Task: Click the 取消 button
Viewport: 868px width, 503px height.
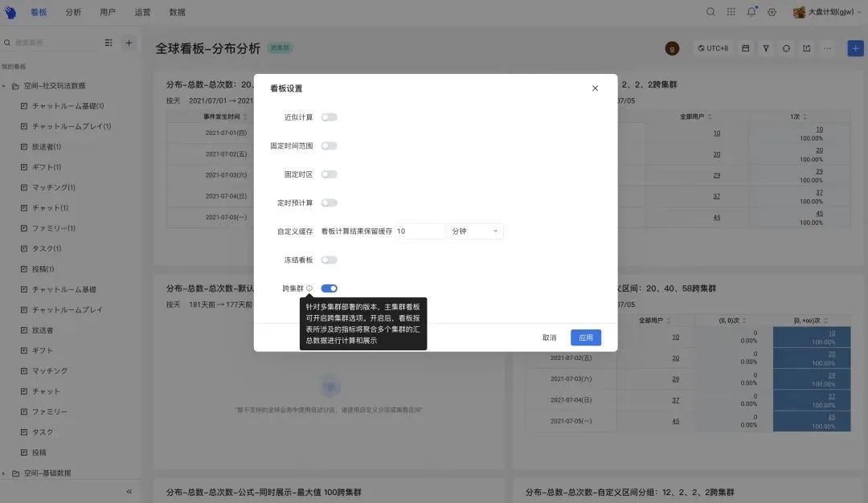Action: [549, 337]
